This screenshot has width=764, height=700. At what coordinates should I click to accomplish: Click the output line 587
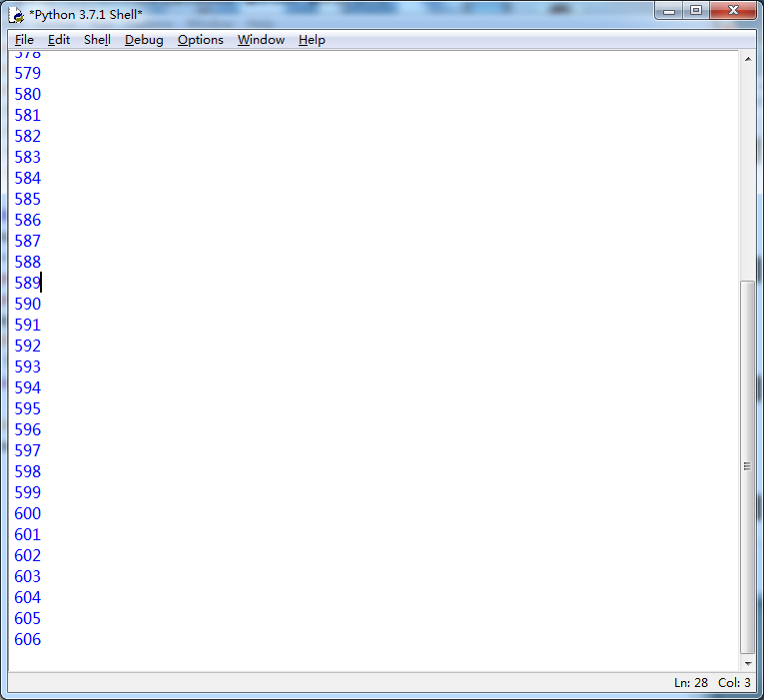(x=28, y=241)
